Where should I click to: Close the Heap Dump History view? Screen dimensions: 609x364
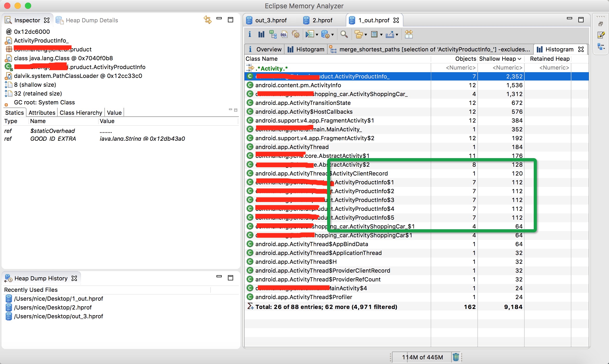74,278
